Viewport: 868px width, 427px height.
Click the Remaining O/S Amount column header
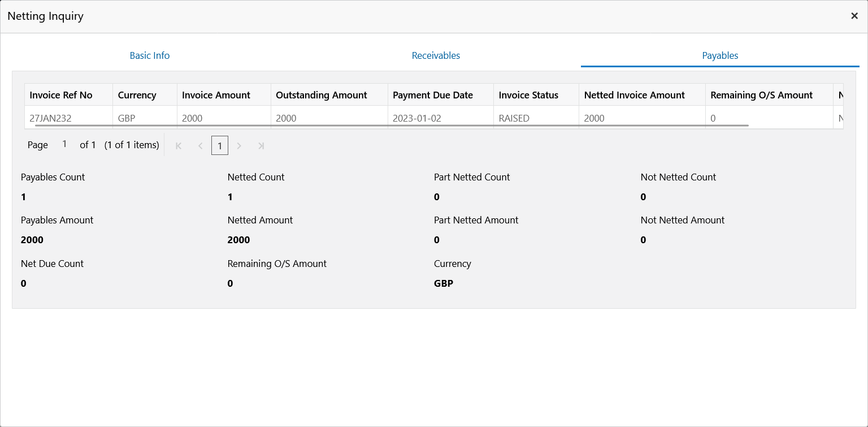(x=770, y=95)
